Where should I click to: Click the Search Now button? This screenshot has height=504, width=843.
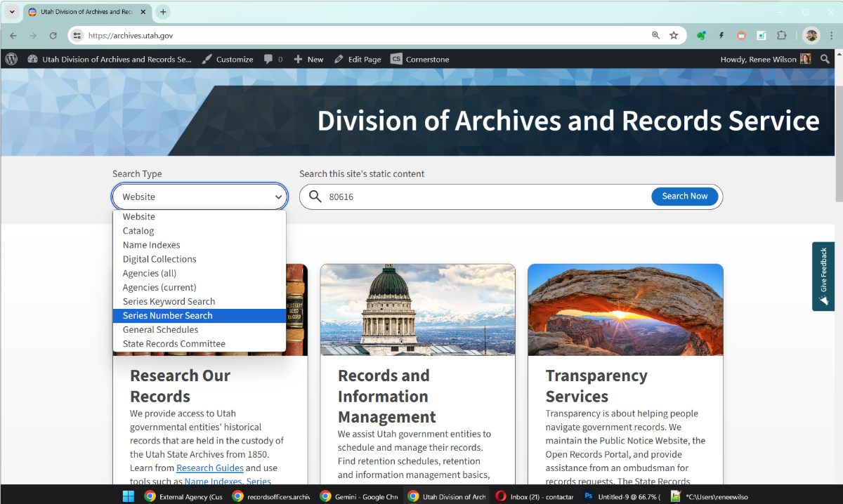tap(685, 197)
